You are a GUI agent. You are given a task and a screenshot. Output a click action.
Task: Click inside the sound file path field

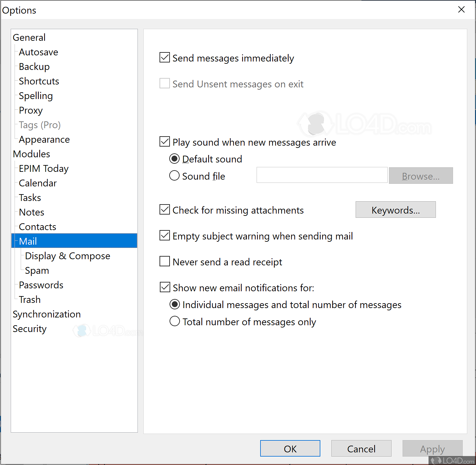321,175
